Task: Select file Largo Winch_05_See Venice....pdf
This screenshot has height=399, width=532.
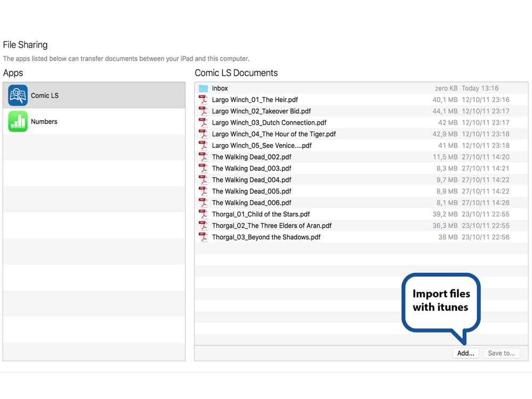Action: pos(262,146)
